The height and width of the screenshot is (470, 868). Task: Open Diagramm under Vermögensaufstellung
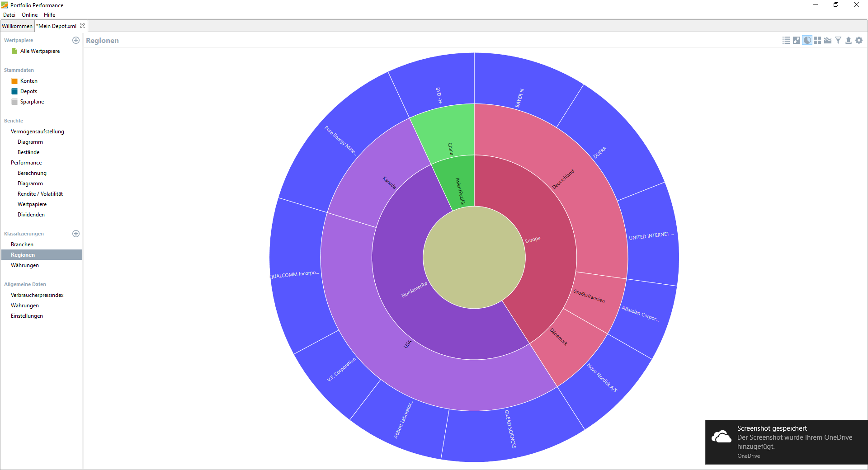pos(30,142)
